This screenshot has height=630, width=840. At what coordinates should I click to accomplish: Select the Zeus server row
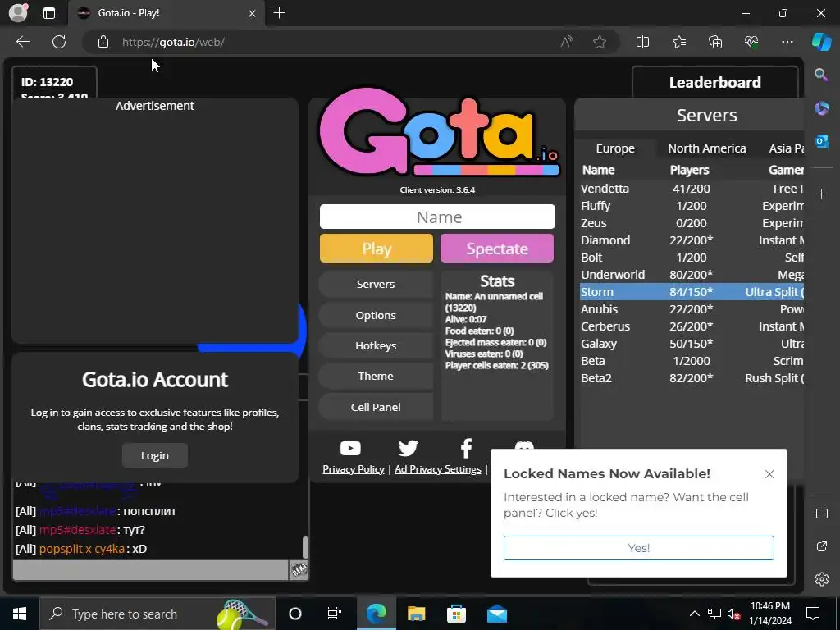click(x=692, y=223)
